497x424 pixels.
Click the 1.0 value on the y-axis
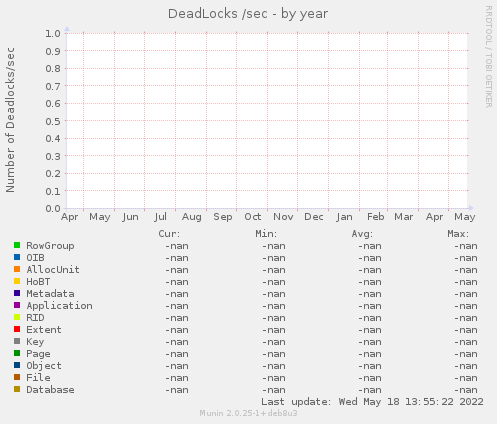53,33
